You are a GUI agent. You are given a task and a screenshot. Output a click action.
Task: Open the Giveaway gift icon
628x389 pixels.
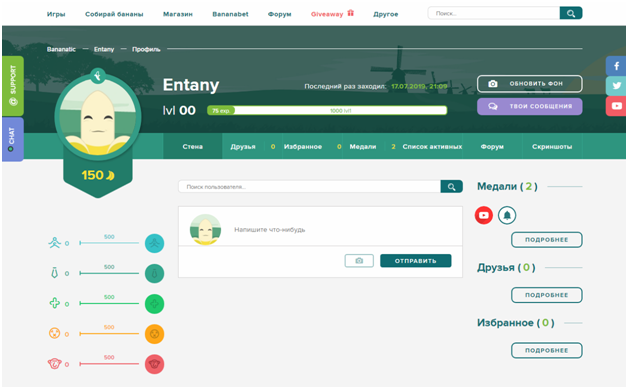pos(350,13)
